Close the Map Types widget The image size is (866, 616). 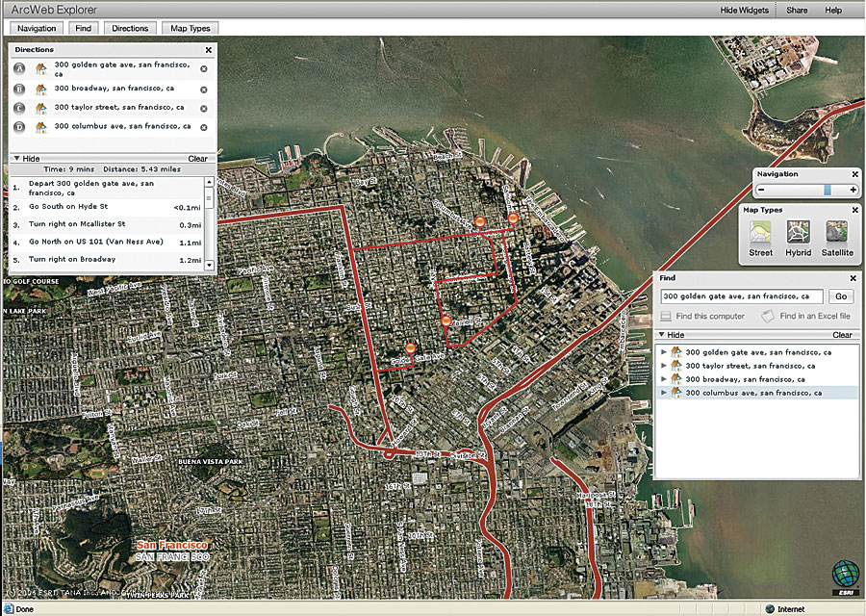click(x=855, y=210)
